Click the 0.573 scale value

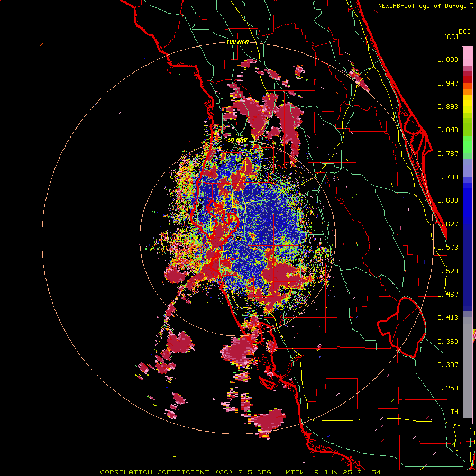[448, 248]
